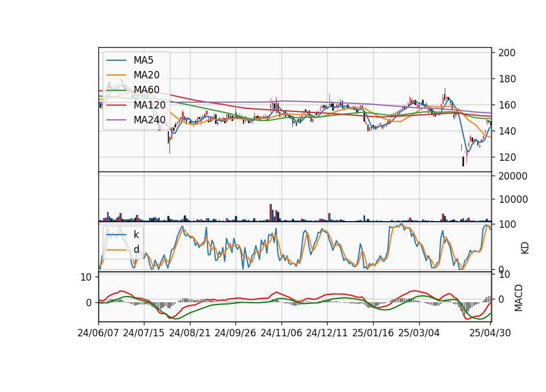Click the 24/11/06 date label
Screen dimensions: 546x392
tap(282, 333)
